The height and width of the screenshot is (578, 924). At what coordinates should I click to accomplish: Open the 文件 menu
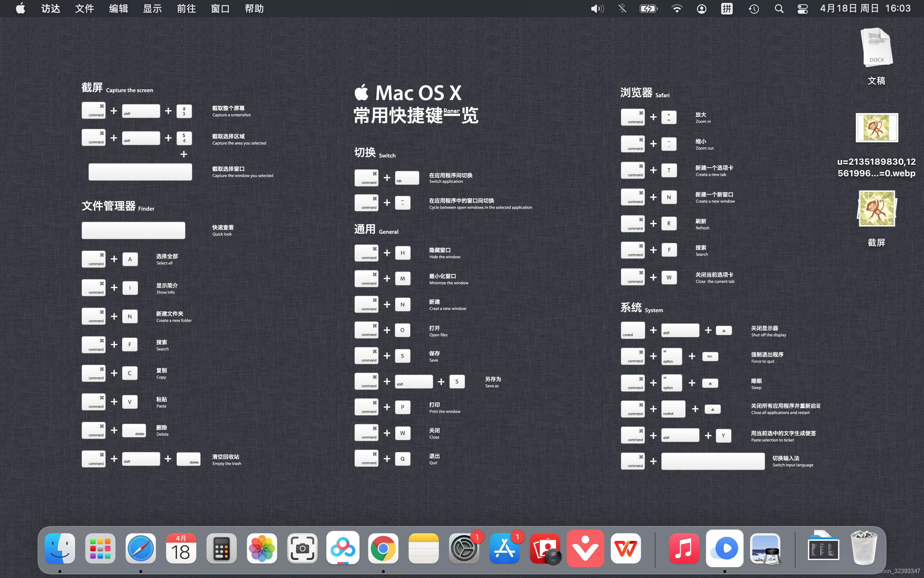85,8
